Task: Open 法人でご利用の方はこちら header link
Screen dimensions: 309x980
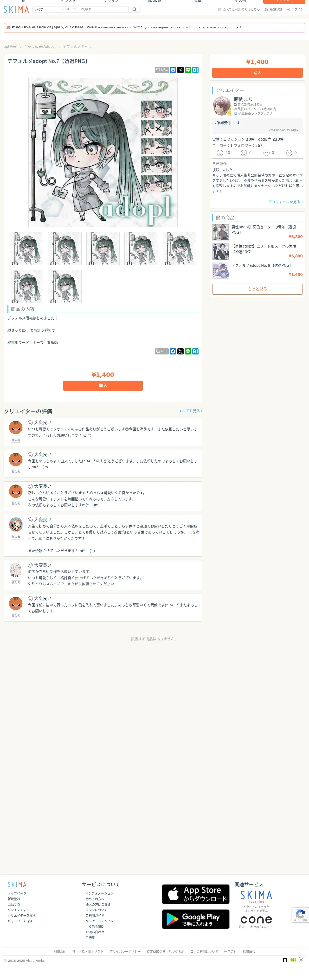Action: pos(239,10)
